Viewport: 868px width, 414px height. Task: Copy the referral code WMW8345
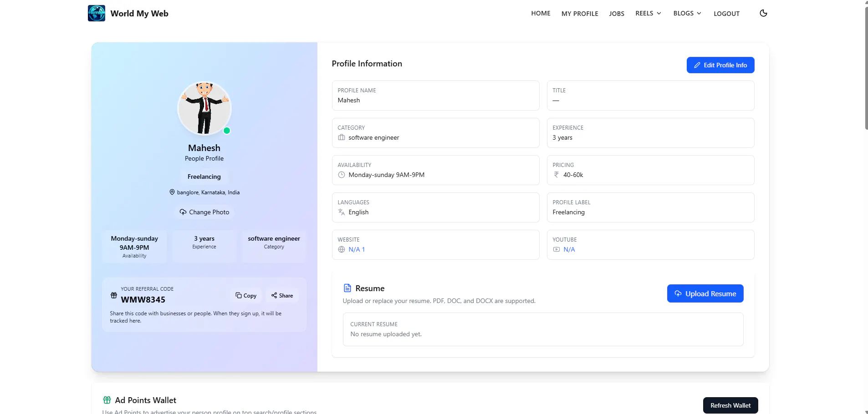(246, 295)
